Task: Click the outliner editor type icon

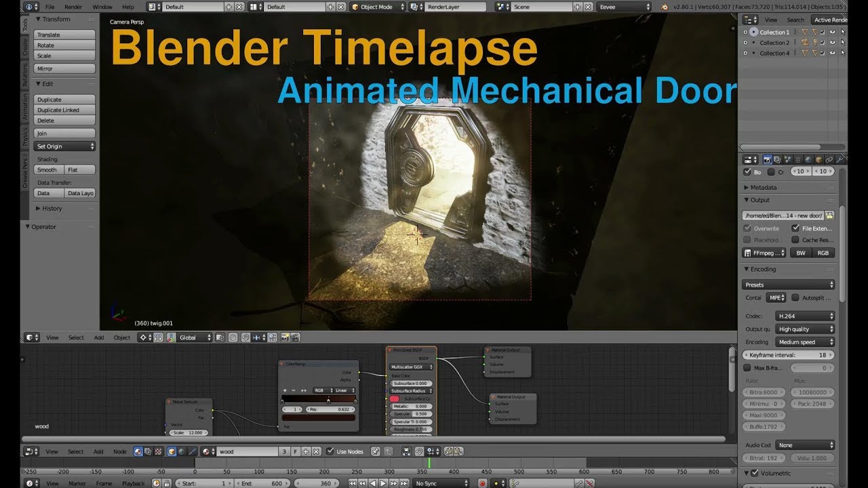Action: pyautogui.click(x=751, y=20)
